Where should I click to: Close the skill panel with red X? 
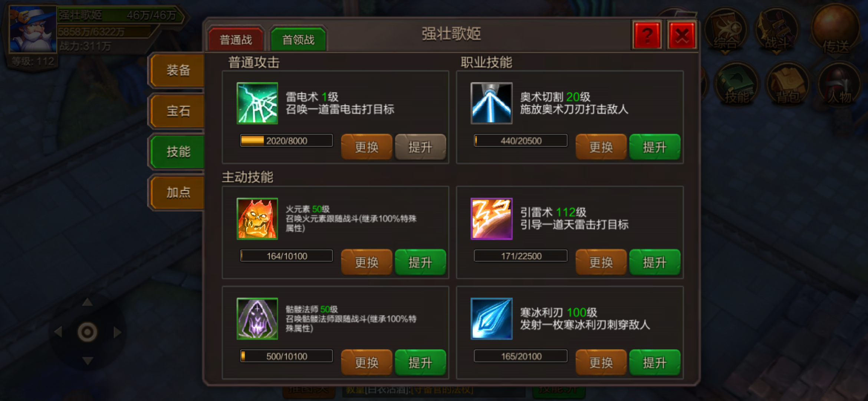pyautogui.click(x=682, y=36)
